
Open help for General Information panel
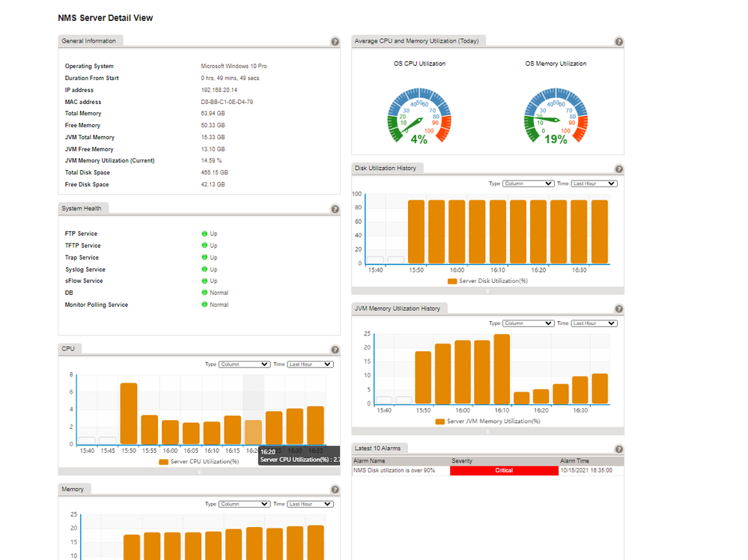click(335, 42)
